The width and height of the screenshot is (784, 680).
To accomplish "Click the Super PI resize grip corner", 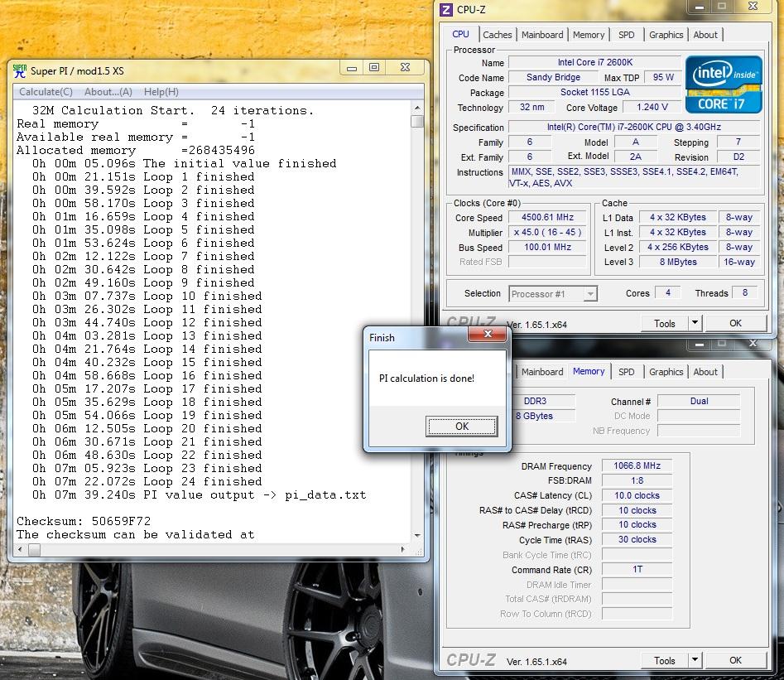I will tap(419, 551).
